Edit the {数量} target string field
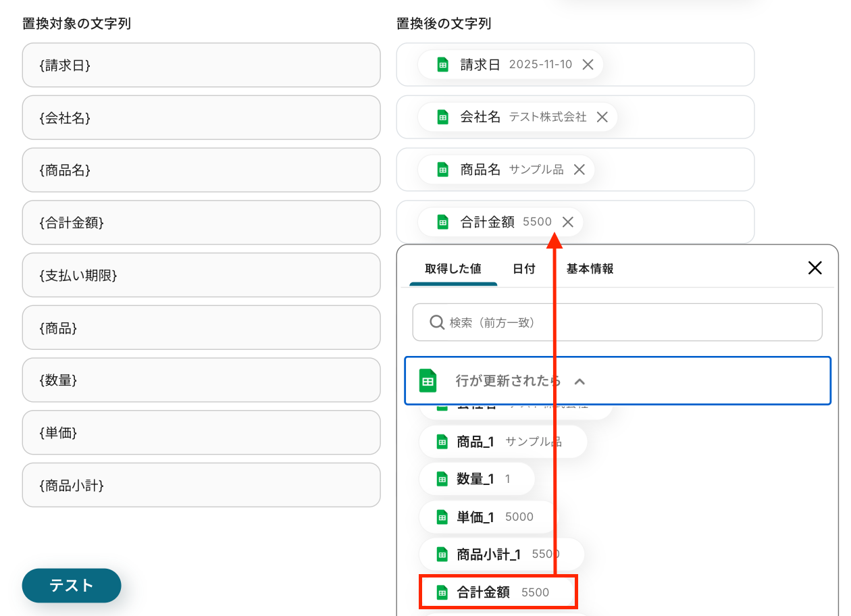Image resolution: width=851 pixels, height=616 pixels. (x=201, y=380)
